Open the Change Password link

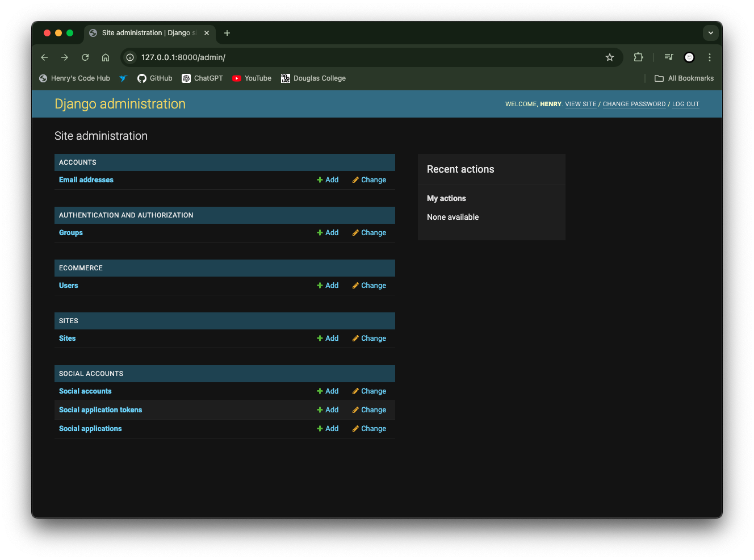(x=634, y=105)
